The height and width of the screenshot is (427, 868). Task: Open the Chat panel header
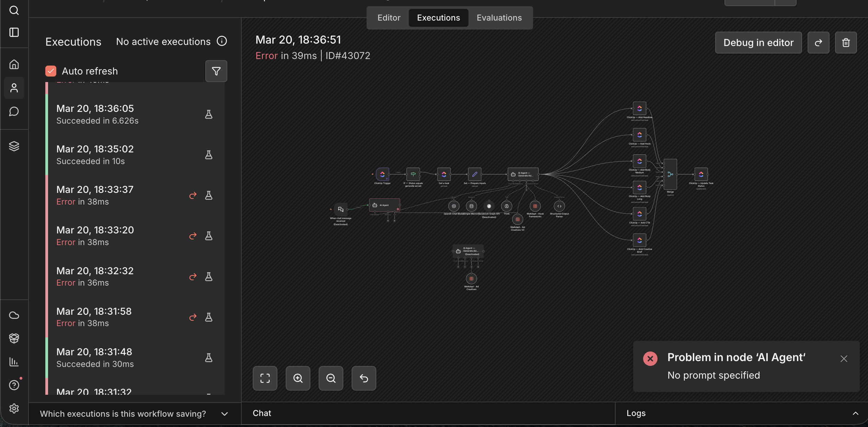(x=262, y=413)
